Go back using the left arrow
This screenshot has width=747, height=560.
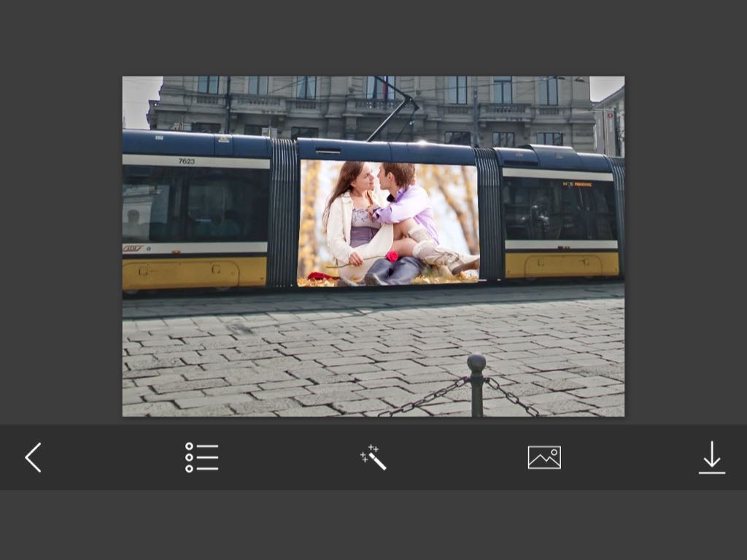click(33, 458)
